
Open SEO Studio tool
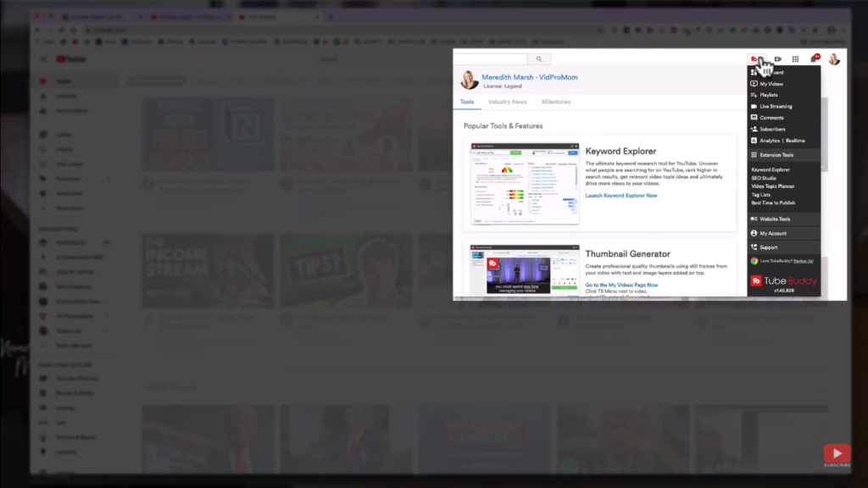click(764, 178)
